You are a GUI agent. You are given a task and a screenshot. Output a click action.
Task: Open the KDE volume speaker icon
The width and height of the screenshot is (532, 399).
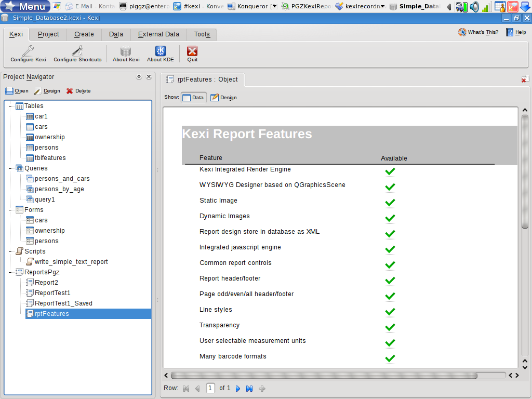coord(474,6)
